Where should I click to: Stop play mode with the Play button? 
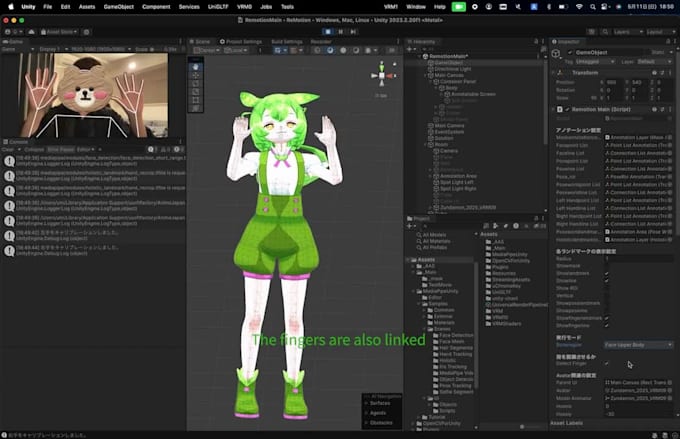pyautogui.click(x=328, y=32)
